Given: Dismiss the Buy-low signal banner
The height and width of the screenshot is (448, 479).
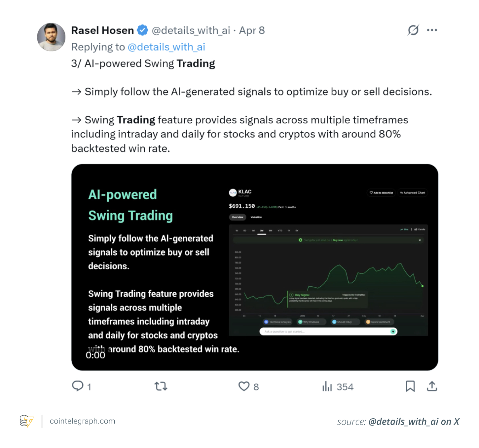Looking at the screenshot, I should tap(420, 240).
